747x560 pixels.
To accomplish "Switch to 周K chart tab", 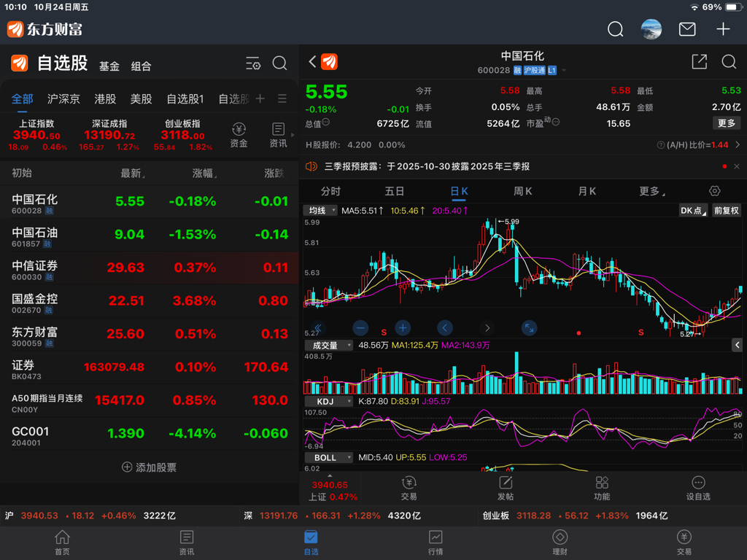I will pyautogui.click(x=523, y=191).
